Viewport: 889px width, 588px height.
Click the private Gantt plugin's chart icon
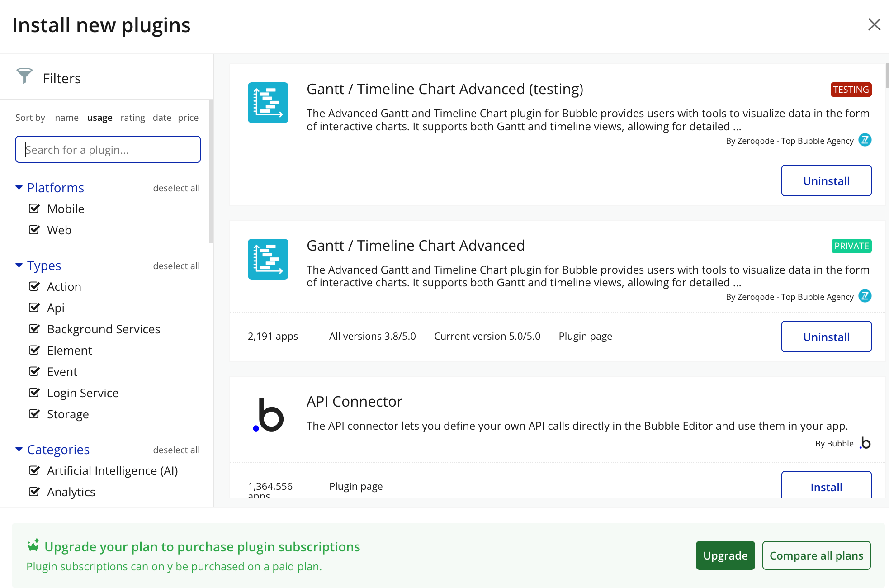268,259
